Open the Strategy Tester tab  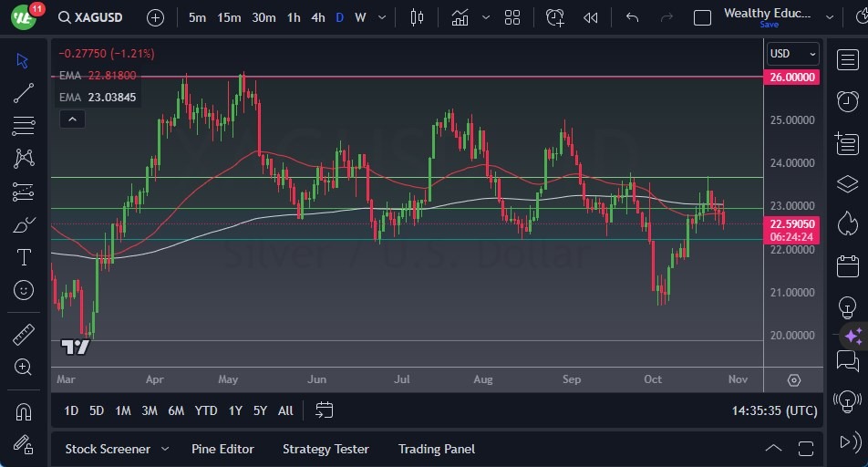pos(325,449)
